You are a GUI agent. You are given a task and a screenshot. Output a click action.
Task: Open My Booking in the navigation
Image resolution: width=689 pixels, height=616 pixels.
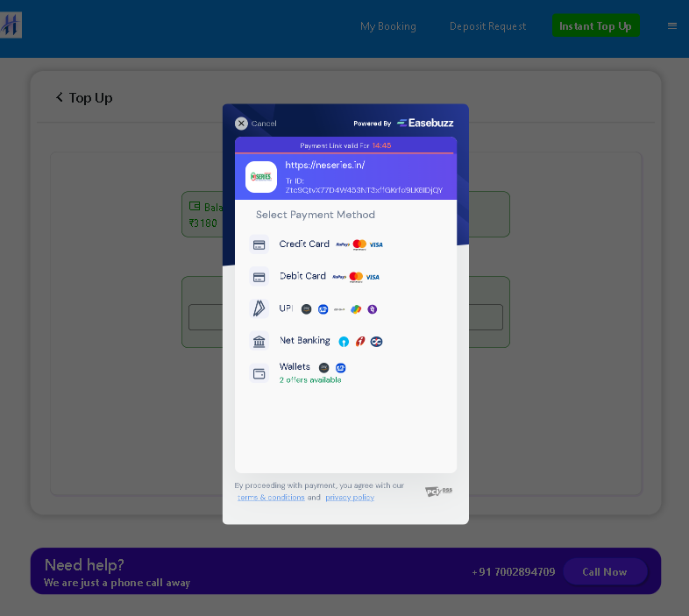(x=387, y=26)
